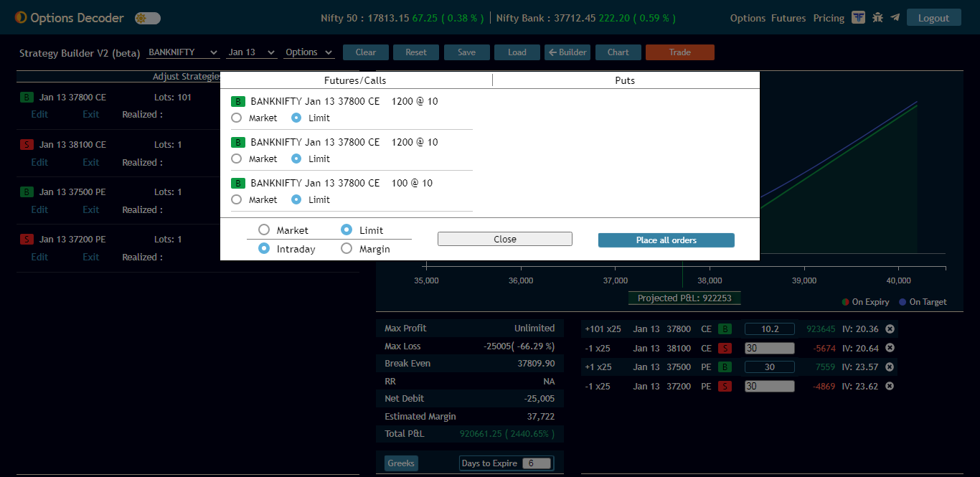Click Edit under Jan 13 37500 PE
The width and height of the screenshot is (980, 477).
40,209
